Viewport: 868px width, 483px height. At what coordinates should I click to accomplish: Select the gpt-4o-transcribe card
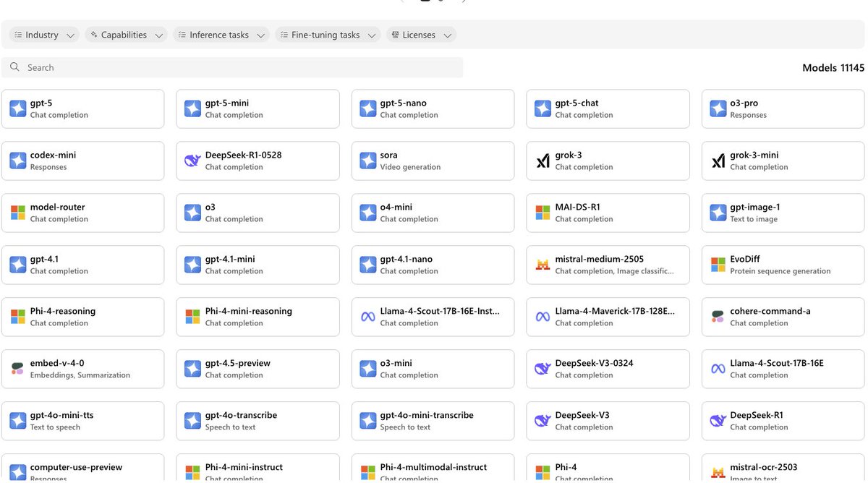[x=258, y=421]
